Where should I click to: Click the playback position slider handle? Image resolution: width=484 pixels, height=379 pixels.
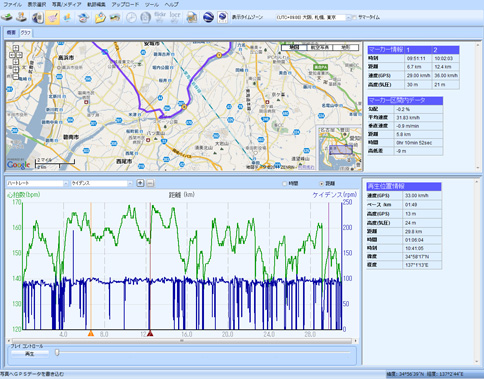[57, 352]
